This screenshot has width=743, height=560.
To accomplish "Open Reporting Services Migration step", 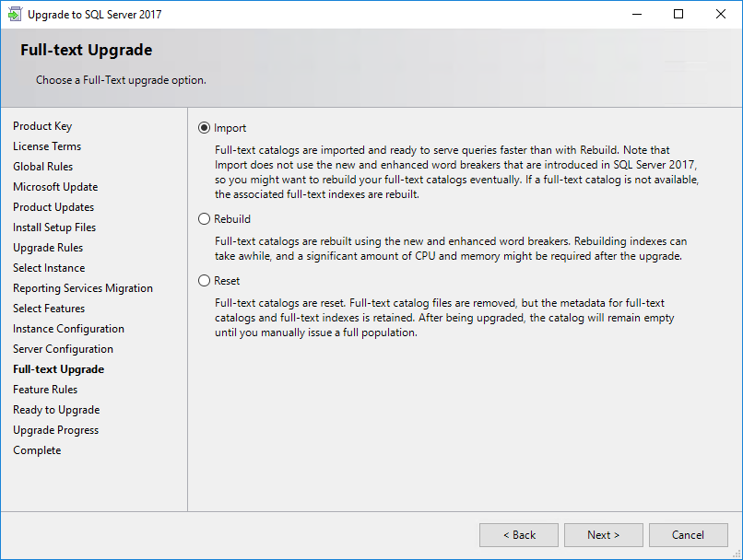I will coord(83,288).
